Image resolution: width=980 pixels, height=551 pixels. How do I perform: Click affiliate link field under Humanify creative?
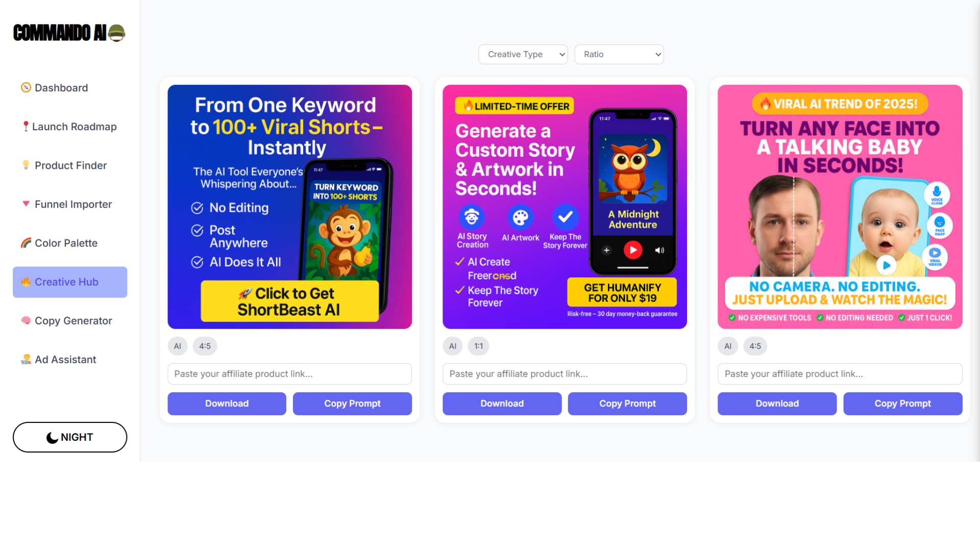565,374
